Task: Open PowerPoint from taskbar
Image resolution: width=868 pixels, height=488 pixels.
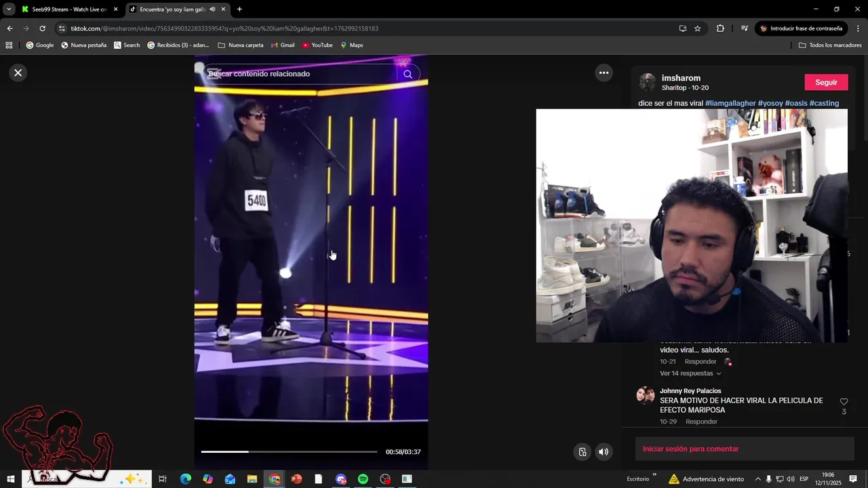Action: pyautogui.click(x=296, y=479)
